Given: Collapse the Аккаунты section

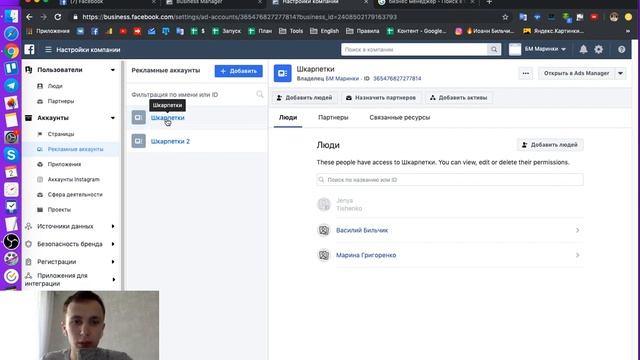Looking at the screenshot, I should pos(113,118).
